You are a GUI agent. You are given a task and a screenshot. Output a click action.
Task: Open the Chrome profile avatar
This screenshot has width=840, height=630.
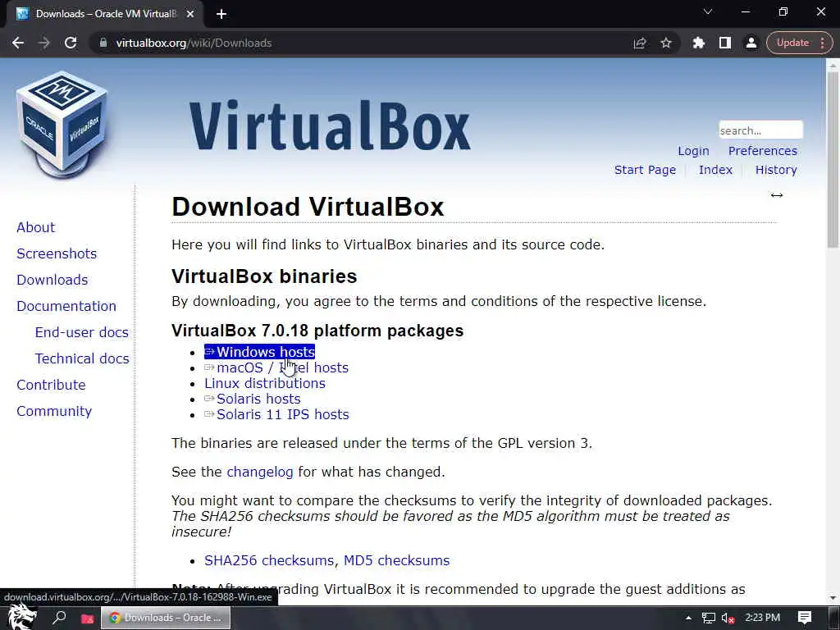pyautogui.click(x=751, y=43)
